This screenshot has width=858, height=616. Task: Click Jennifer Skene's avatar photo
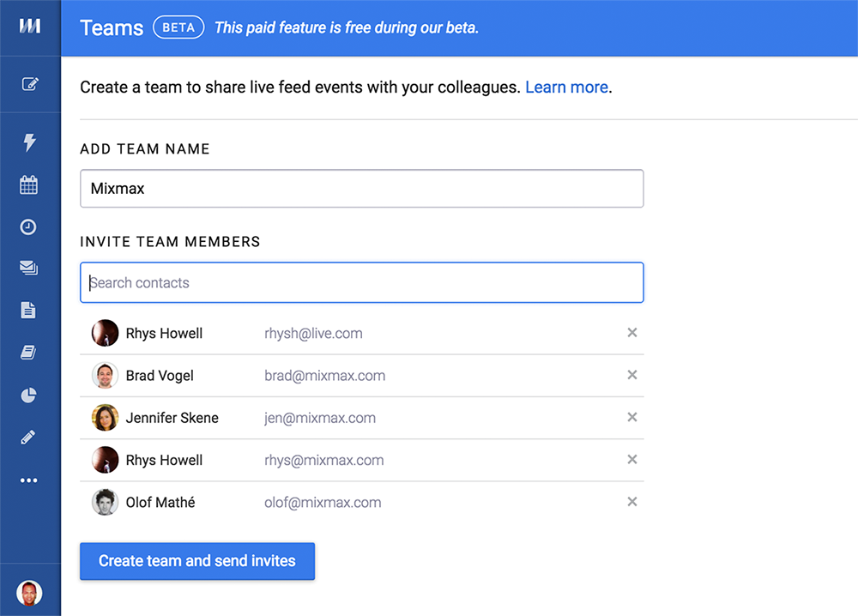point(105,418)
